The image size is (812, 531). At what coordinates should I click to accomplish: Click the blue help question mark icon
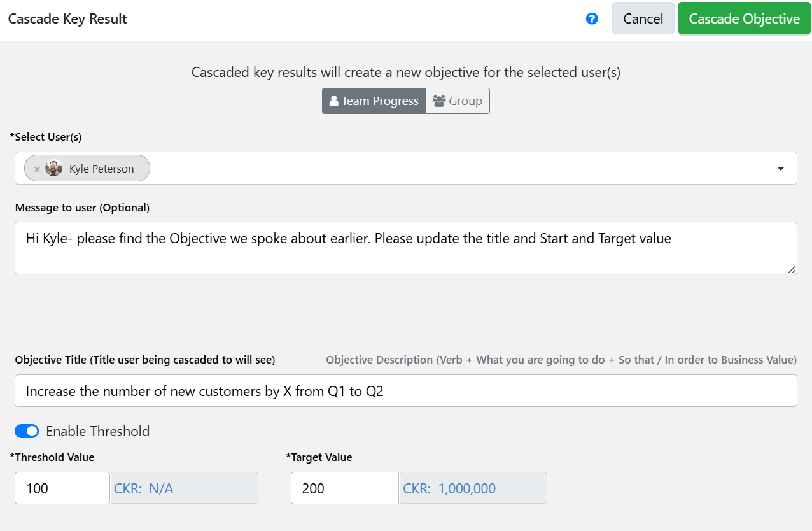[x=592, y=19]
